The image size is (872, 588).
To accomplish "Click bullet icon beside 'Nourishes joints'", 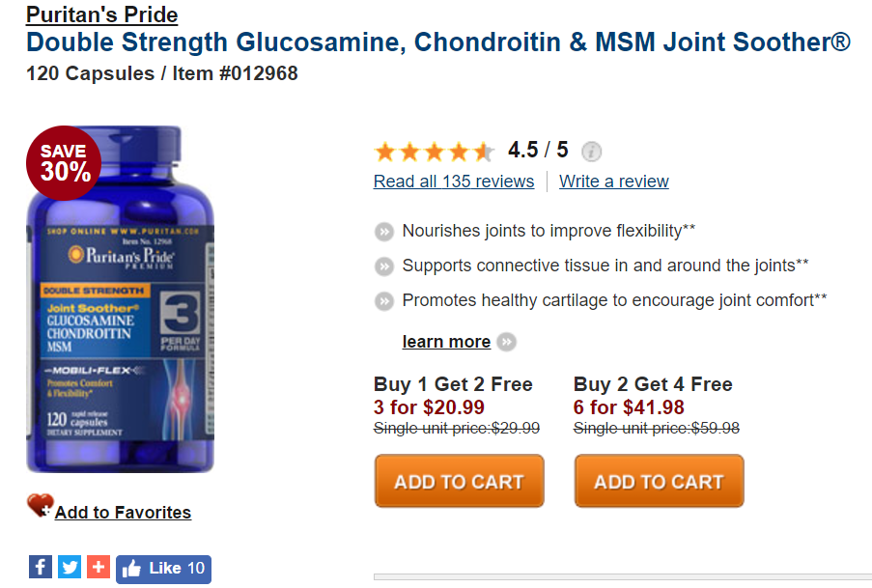I will click(x=384, y=231).
